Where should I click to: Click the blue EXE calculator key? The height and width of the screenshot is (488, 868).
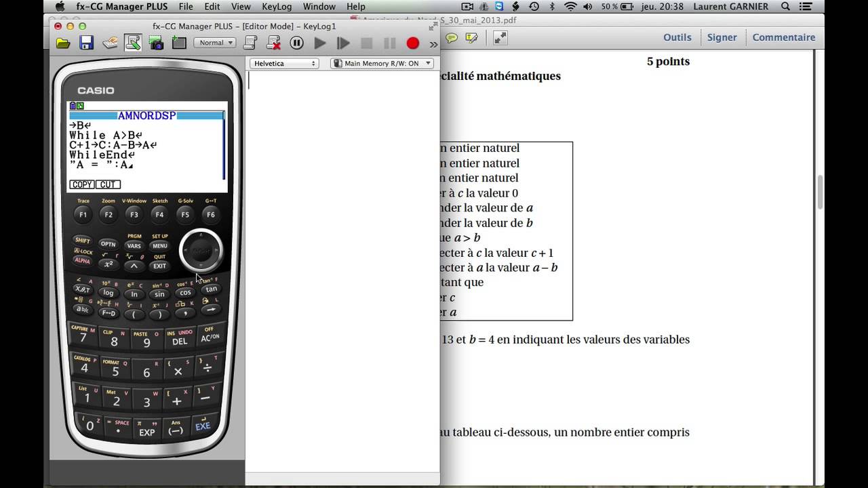click(x=203, y=426)
